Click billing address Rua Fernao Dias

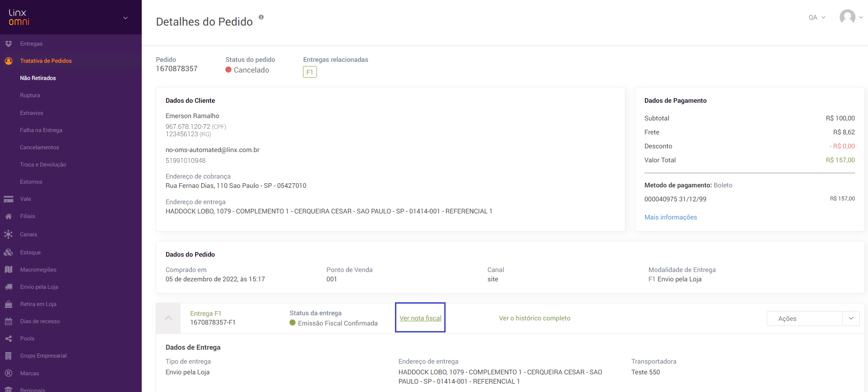(x=236, y=186)
